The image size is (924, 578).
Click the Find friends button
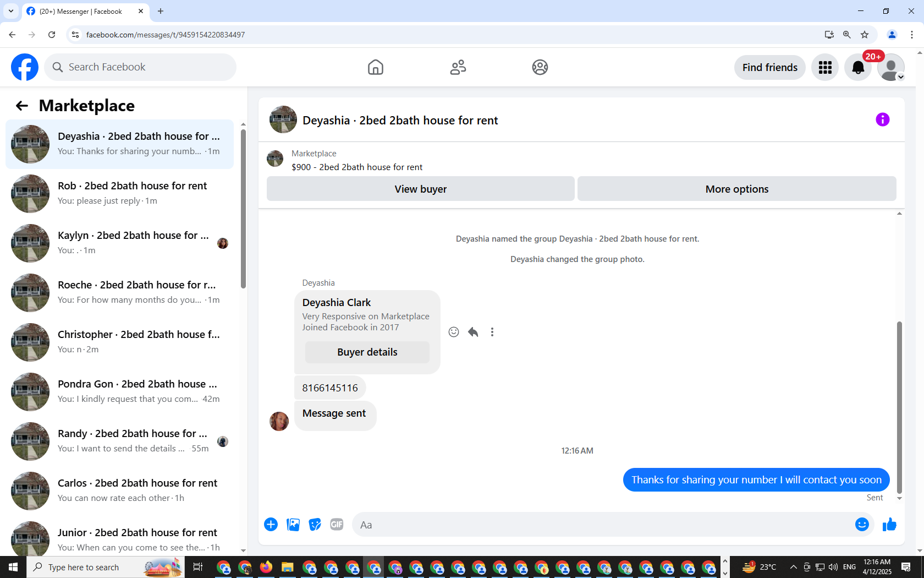[x=770, y=67]
